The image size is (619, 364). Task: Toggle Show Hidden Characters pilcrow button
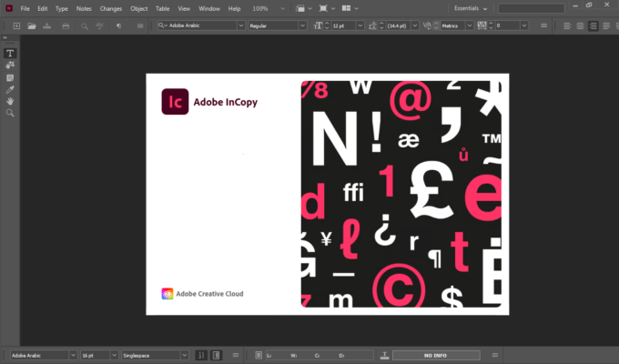pyautogui.click(x=118, y=26)
